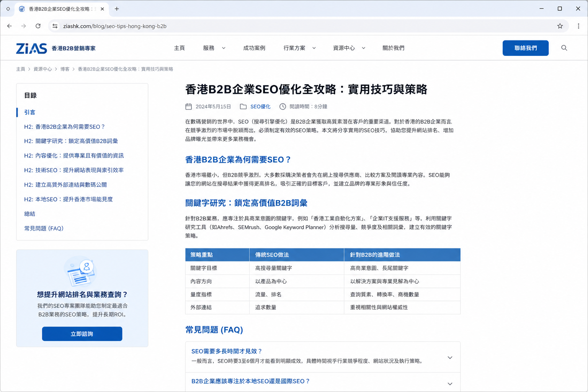588x392 pixels.
Task: Open site information icon in address bar
Action: [55, 26]
